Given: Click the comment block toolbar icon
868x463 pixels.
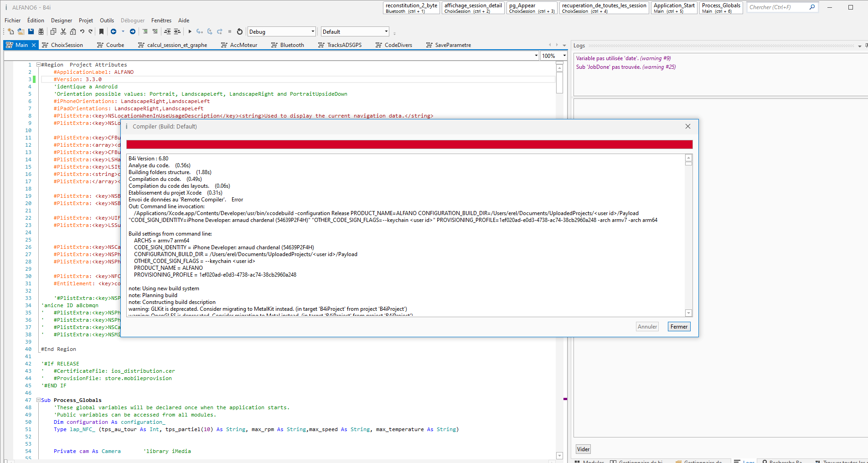Looking at the screenshot, I should click(145, 31).
